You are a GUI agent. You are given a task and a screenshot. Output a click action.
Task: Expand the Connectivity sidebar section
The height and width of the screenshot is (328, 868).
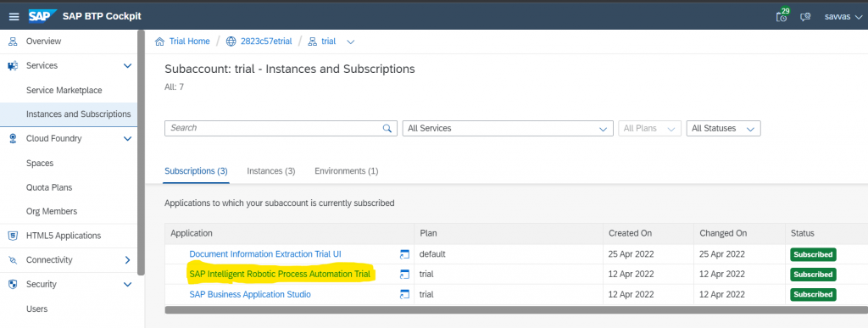tap(127, 260)
